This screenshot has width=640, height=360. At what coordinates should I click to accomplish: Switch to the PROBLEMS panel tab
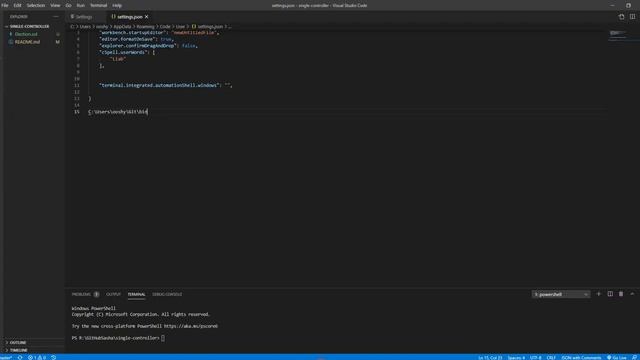[x=81, y=294]
